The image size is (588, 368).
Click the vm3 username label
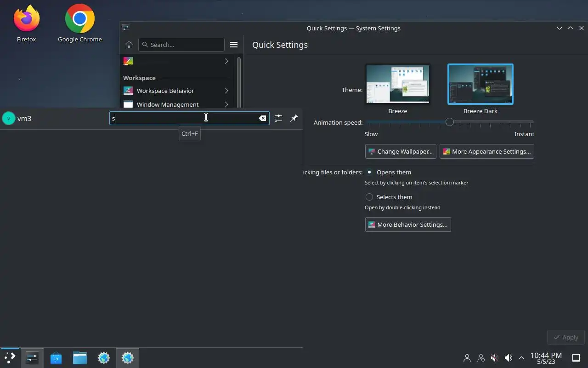tap(24, 118)
